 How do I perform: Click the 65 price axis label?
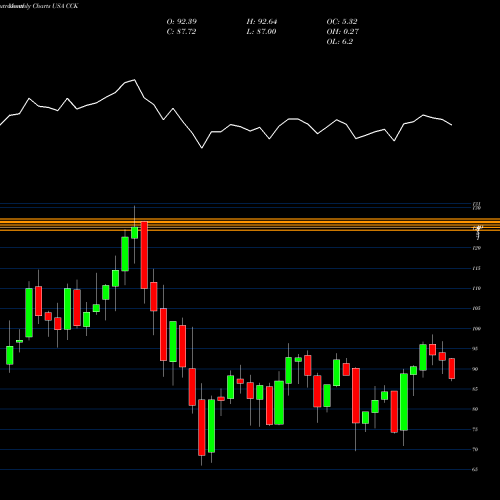point(476,469)
